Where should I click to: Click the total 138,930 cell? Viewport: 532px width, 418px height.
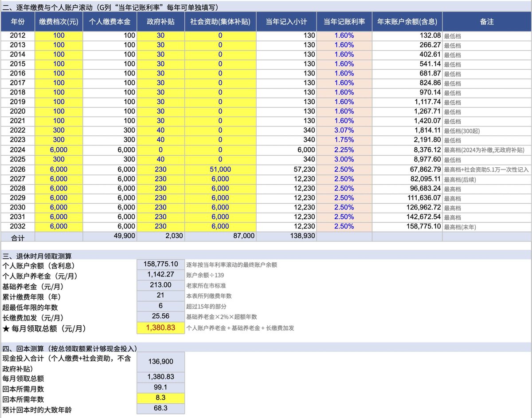point(286,236)
